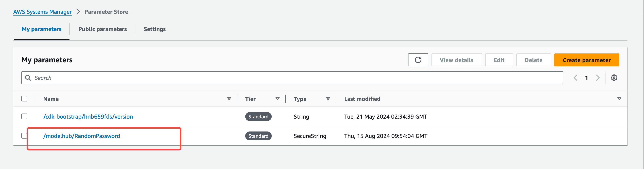The width and height of the screenshot is (644, 169).
Task: Open AWS Systems Manager breadcrumb link
Action: coord(42,12)
